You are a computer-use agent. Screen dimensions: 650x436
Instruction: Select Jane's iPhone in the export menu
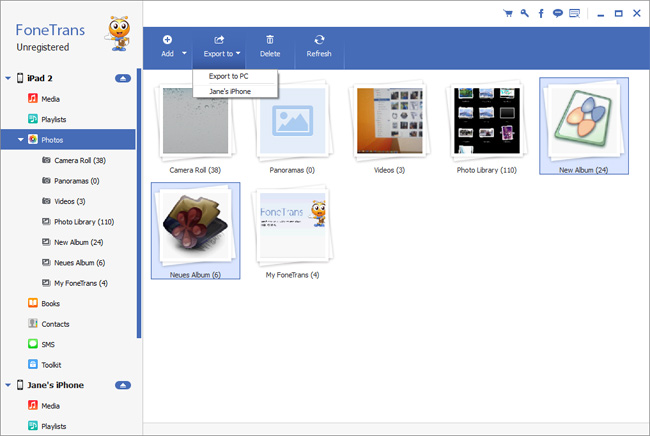(x=230, y=91)
